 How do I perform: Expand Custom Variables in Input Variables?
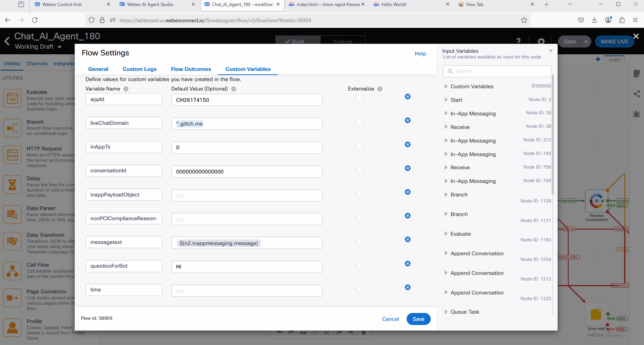(x=446, y=86)
